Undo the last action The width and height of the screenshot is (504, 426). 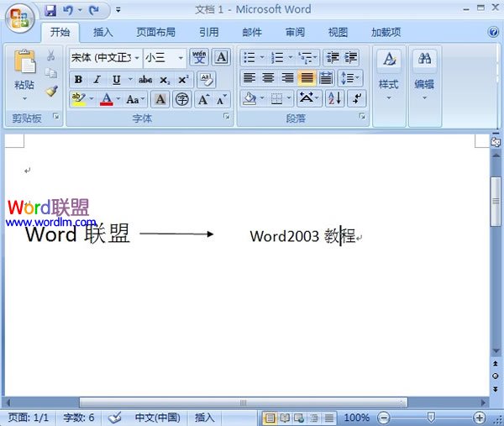coord(68,10)
